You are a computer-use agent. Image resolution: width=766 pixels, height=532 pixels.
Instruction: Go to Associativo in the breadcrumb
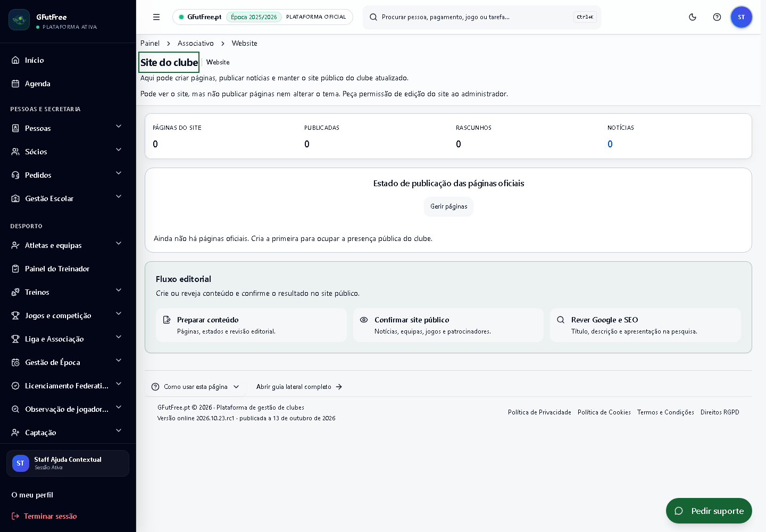pos(196,43)
